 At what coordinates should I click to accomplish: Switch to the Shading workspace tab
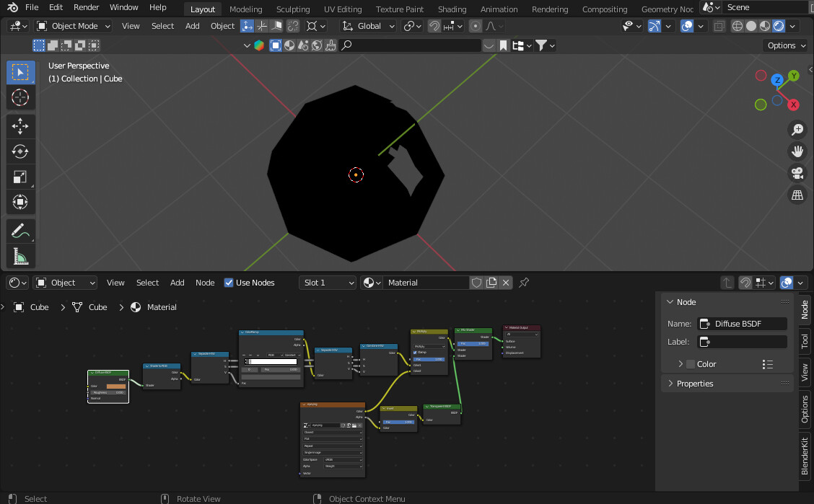[452, 9]
